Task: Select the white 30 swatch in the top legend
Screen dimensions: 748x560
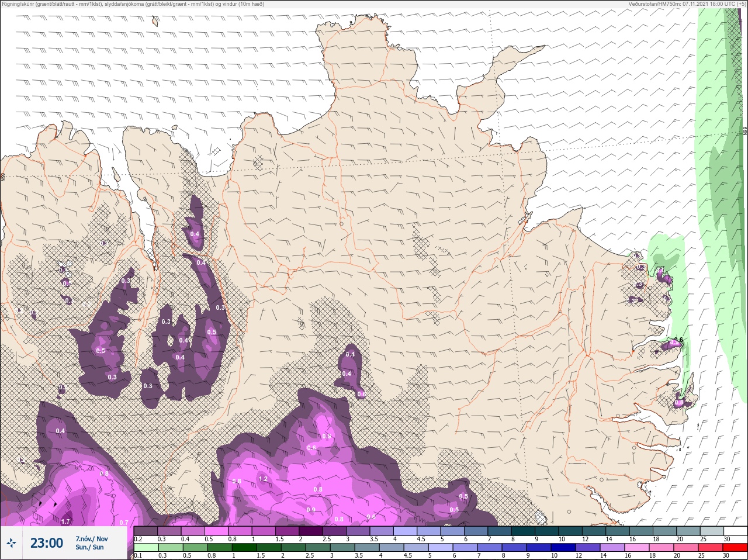Action: click(735, 531)
